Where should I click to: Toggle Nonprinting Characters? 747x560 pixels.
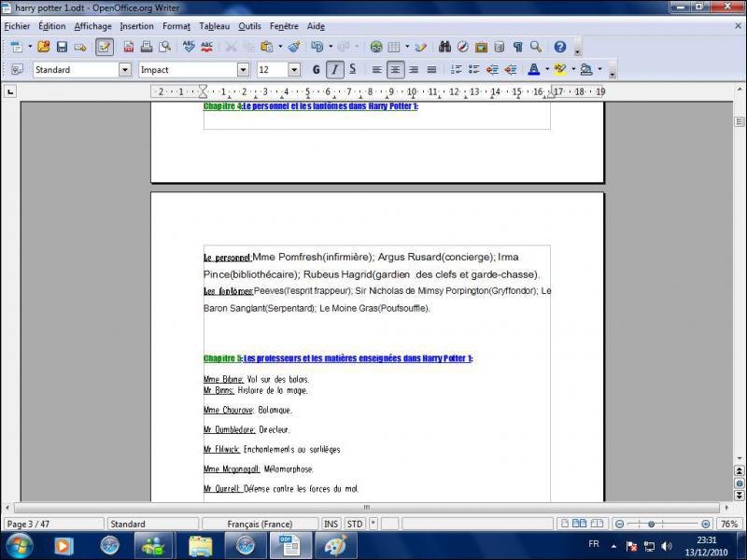518,47
